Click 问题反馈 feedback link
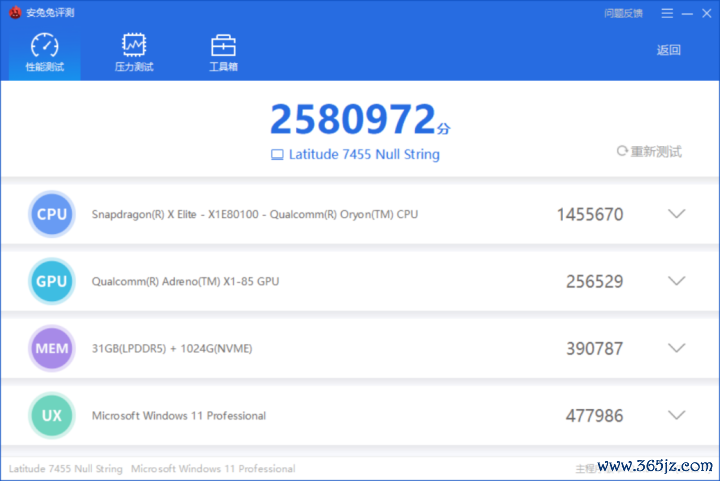720x481 pixels. coord(623,13)
